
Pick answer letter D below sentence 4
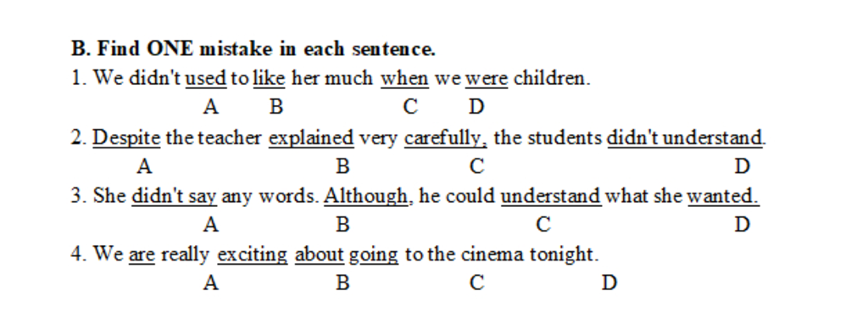tap(609, 283)
